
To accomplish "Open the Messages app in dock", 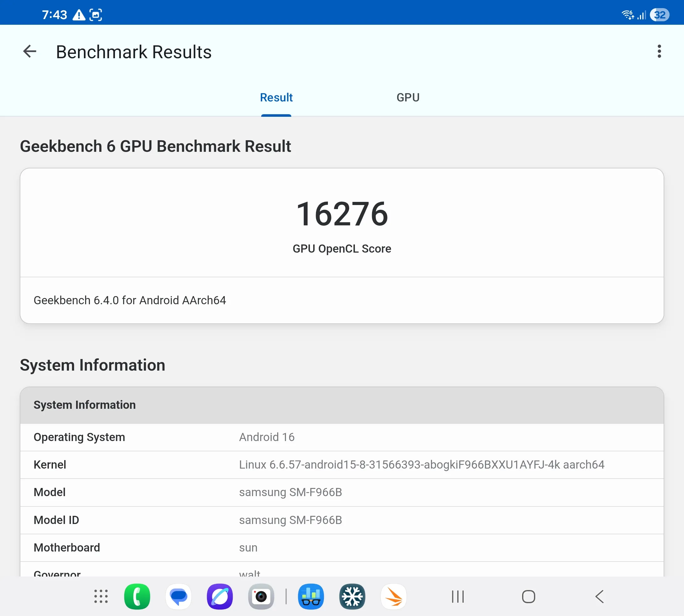I will click(x=179, y=596).
